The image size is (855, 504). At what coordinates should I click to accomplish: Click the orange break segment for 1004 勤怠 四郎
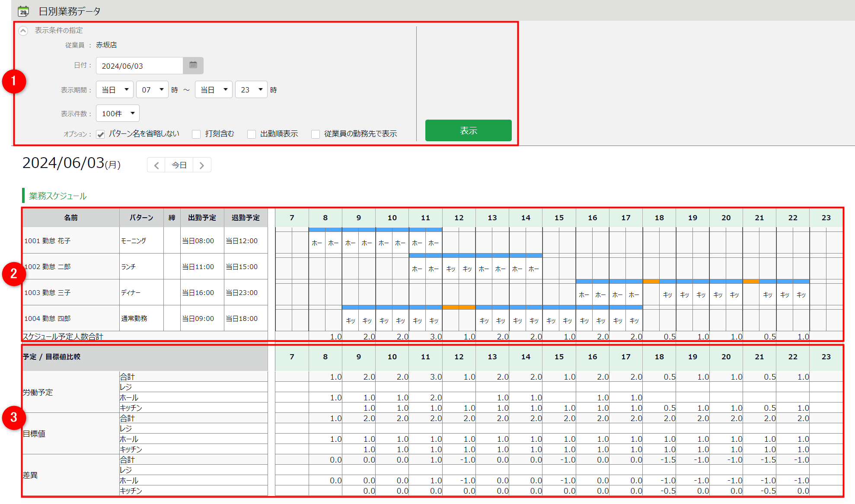click(459, 307)
